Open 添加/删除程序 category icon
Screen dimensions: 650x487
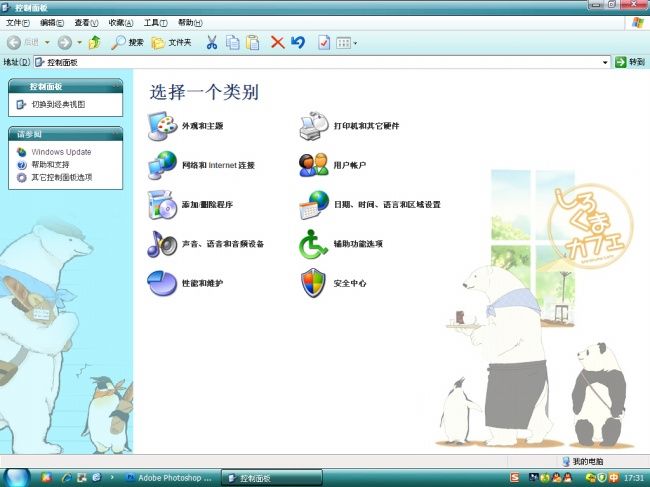162,204
